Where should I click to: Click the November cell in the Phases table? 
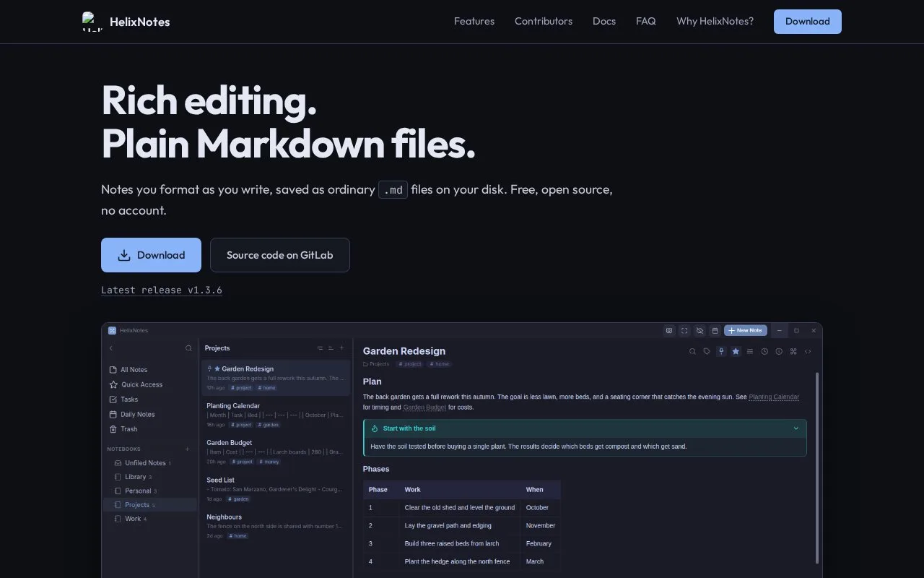pos(541,526)
